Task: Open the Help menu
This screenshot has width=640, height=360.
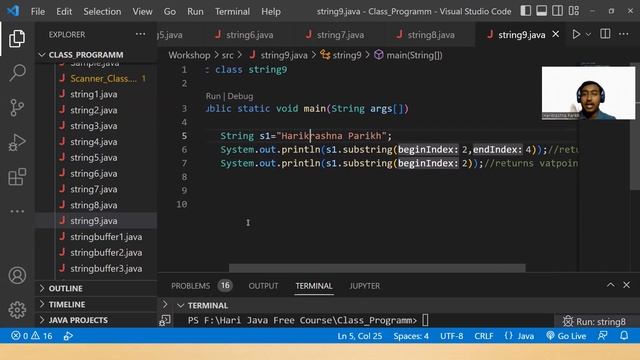Action: (x=271, y=11)
